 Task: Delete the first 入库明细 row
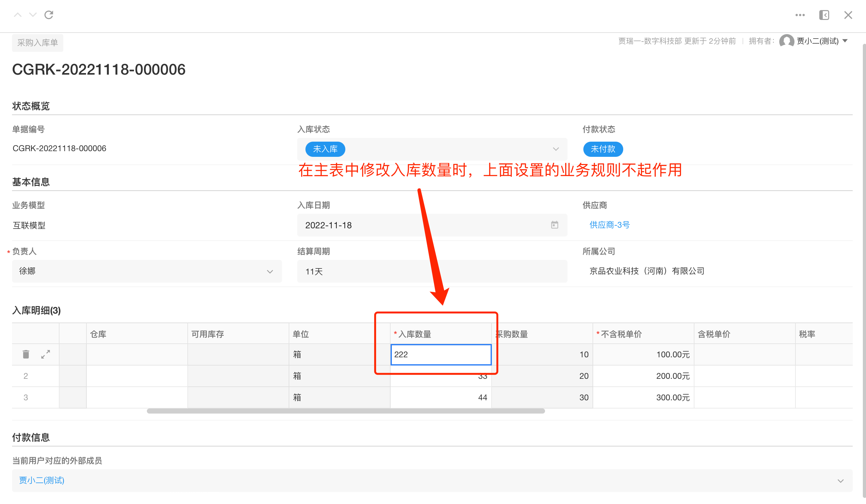pos(26,354)
